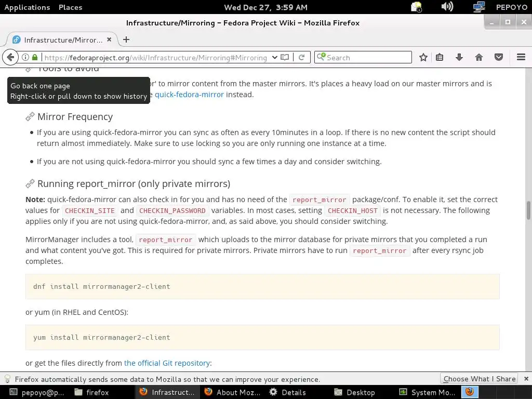Click the CHECKIN_HOST code text

(x=353, y=211)
